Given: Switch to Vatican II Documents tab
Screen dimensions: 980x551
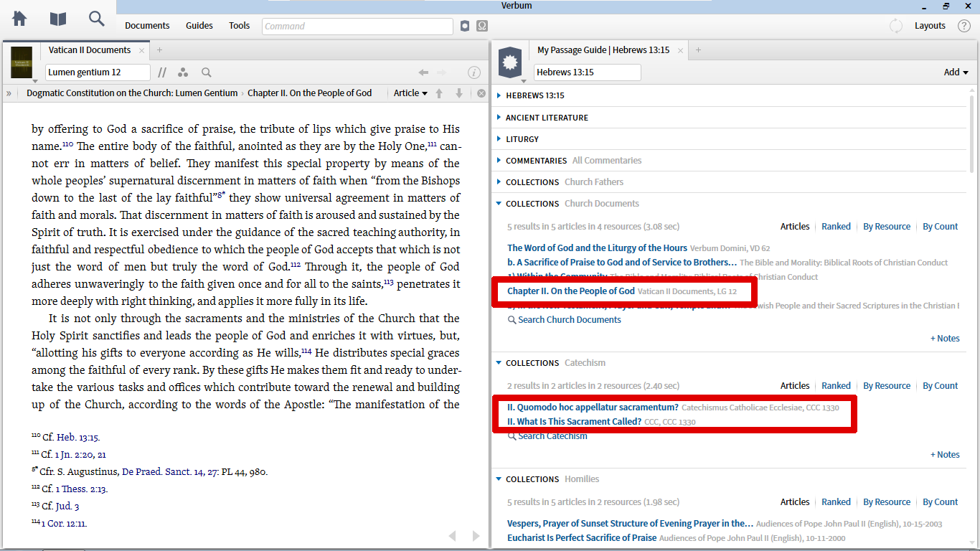Looking at the screenshot, I should pos(89,50).
